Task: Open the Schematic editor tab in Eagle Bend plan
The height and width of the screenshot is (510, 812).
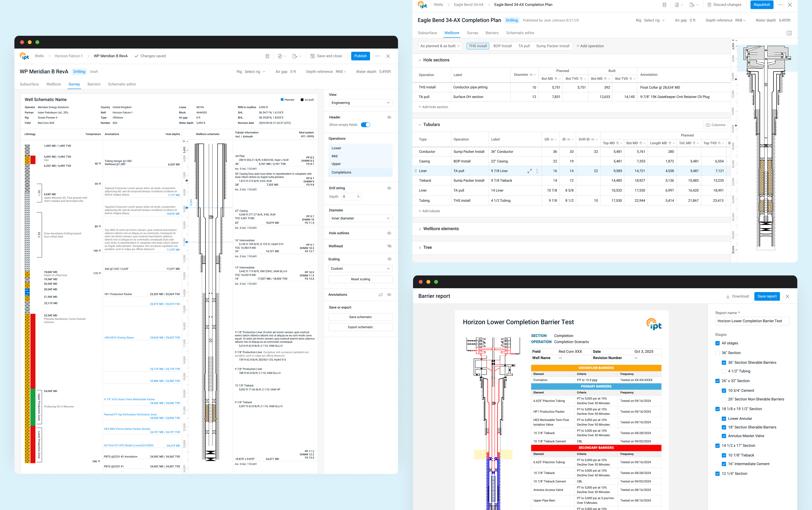Action: (520, 33)
